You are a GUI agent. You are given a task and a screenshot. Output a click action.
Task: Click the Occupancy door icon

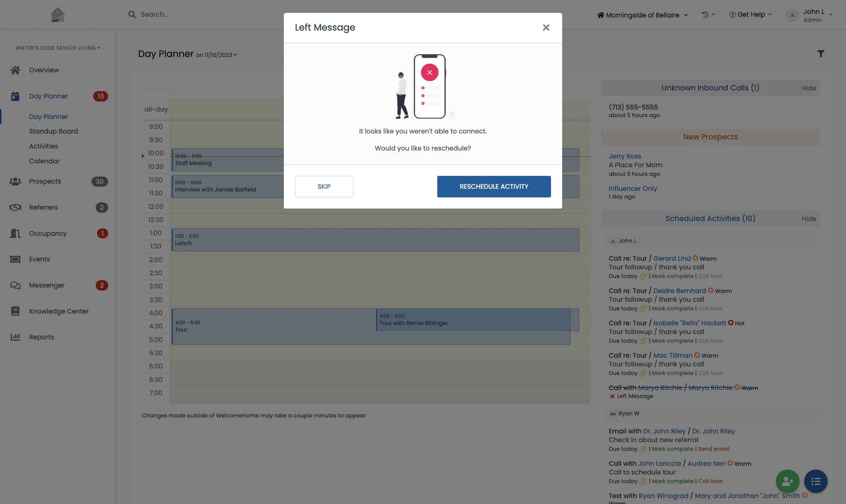(x=15, y=233)
